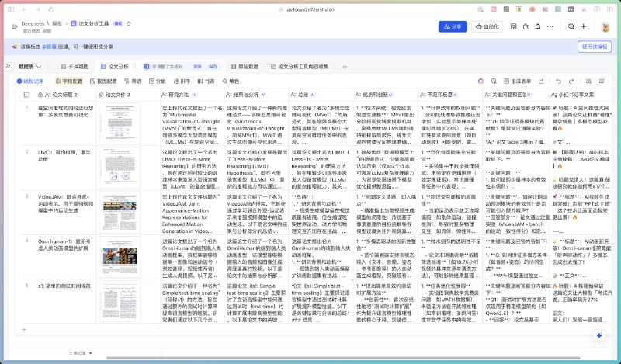Open the 填色 fill color tool
621x364 pixels.
click(231, 81)
